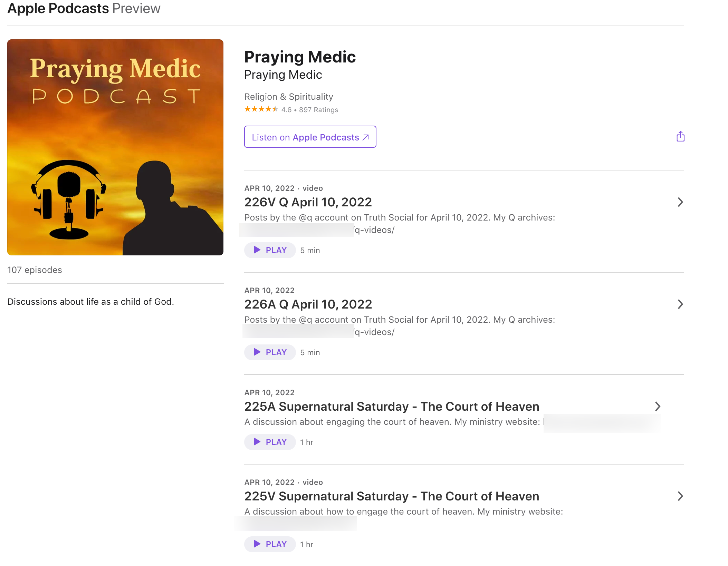Expand the 226V Q episode chevron
728x566 pixels.
click(680, 202)
